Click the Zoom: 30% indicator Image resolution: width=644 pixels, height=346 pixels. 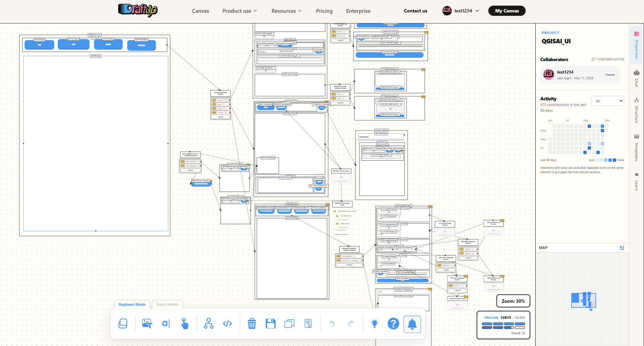[513, 301]
